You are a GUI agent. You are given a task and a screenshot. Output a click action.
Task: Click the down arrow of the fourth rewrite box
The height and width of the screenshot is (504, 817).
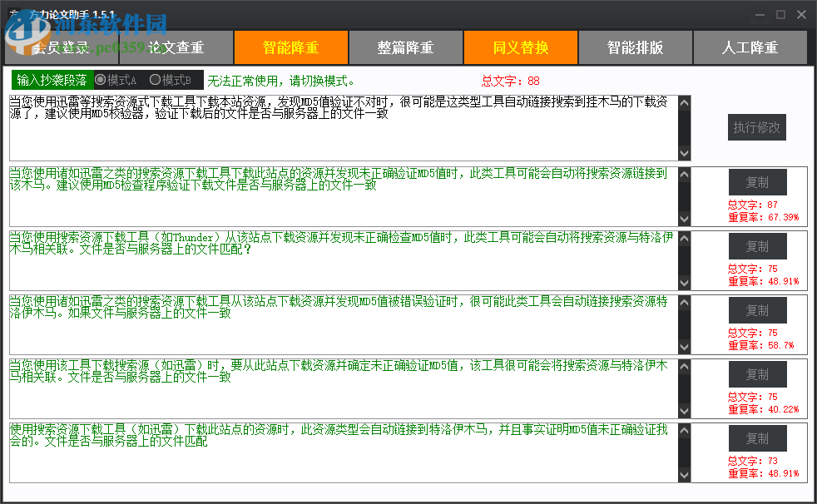point(684,346)
